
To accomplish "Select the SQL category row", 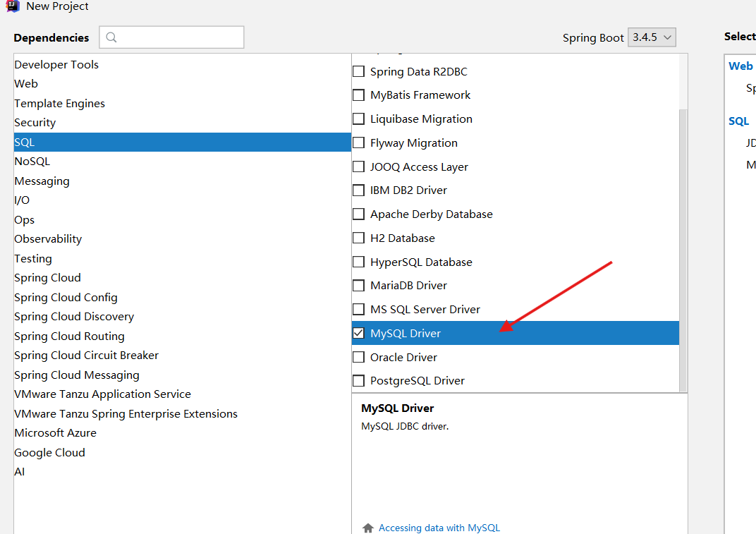I will (182, 142).
